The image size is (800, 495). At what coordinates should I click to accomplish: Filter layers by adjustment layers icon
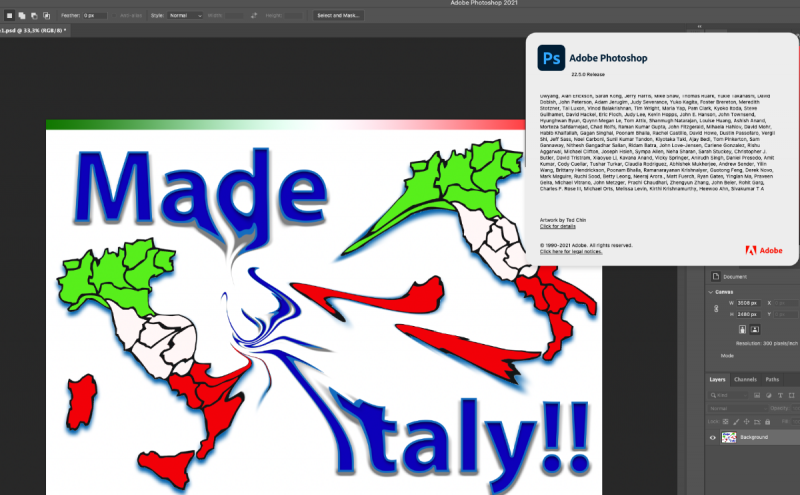pos(769,395)
